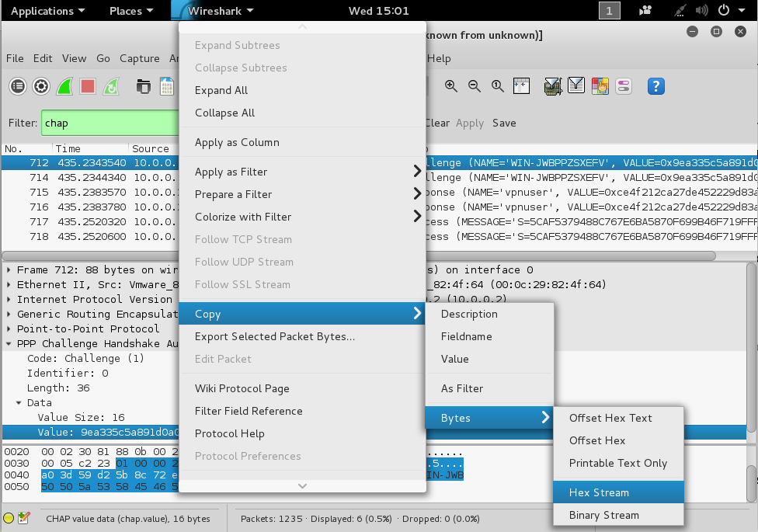Screen dimensions: 758x532
Task: Select packet 715 row in packet list
Action: pos(380,192)
